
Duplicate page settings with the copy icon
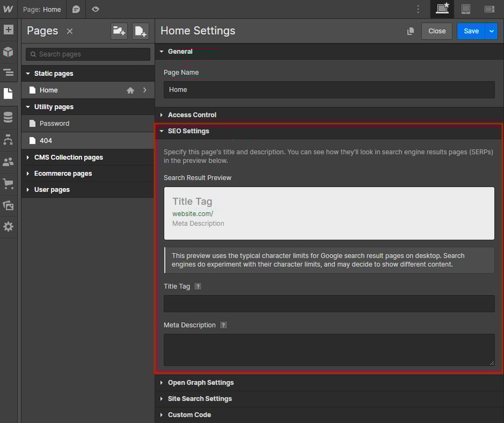[x=410, y=31]
